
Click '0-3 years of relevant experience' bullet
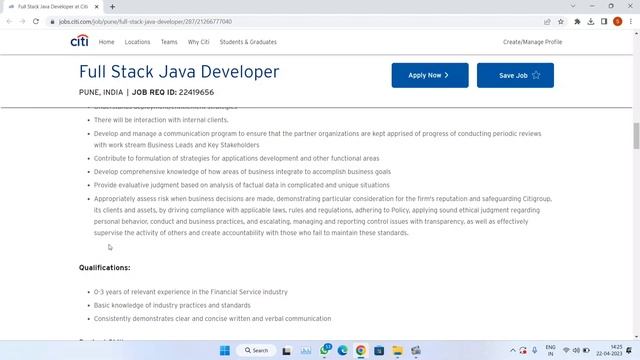(x=191, y=292)
